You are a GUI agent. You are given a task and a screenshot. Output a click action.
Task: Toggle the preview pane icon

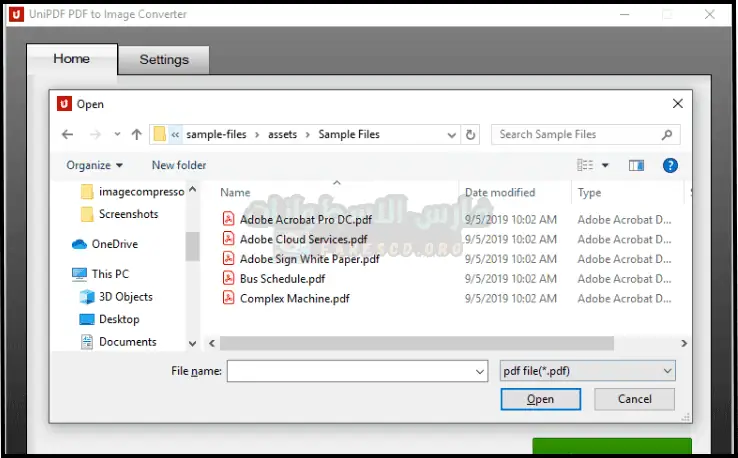click(x=636, y=165)
